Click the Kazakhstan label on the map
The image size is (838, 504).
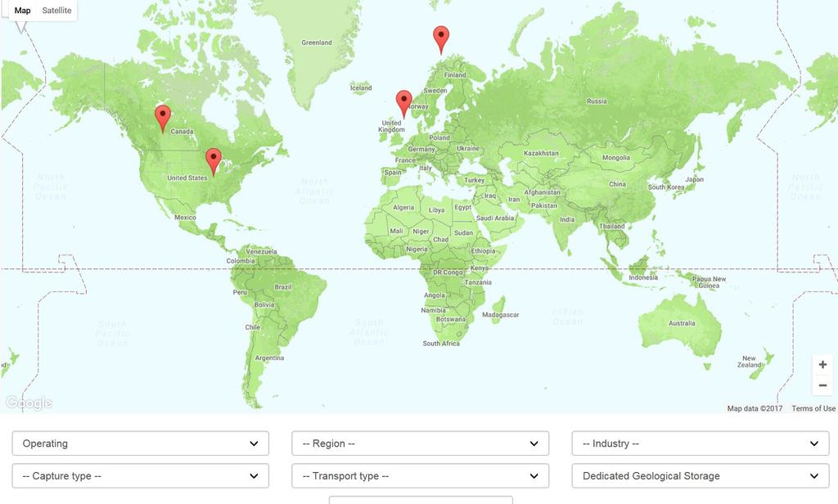click(541, 153)
